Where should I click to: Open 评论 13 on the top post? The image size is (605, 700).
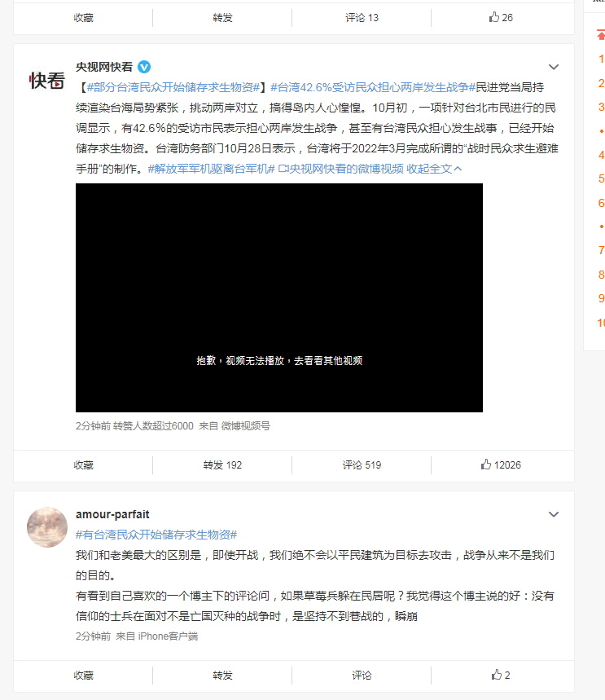click(362, 17)
